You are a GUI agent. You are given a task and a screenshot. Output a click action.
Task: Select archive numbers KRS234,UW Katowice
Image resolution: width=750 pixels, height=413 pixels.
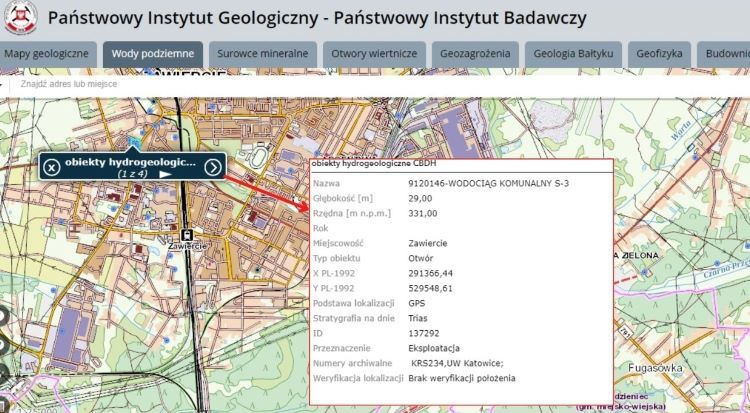point(457,363)
